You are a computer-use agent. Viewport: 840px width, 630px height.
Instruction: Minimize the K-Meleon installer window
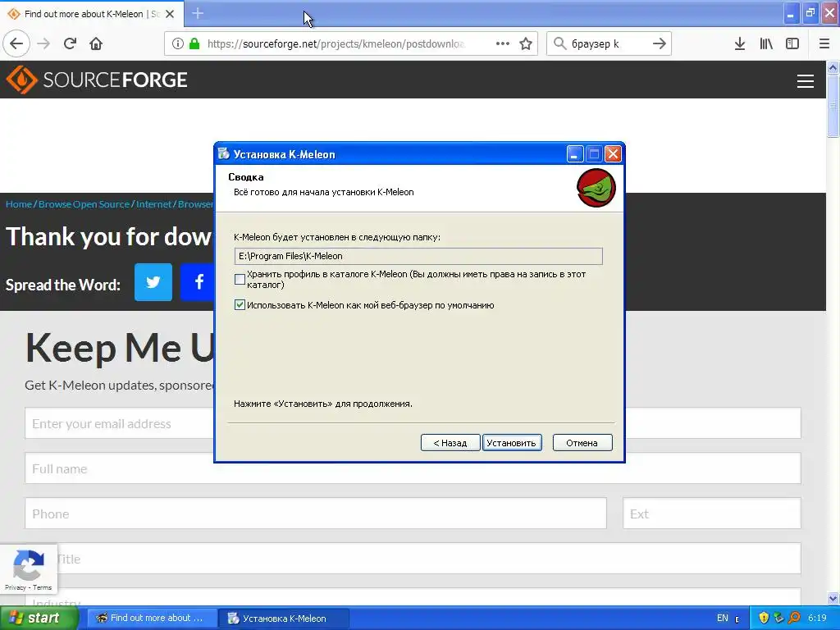[575, 154]
